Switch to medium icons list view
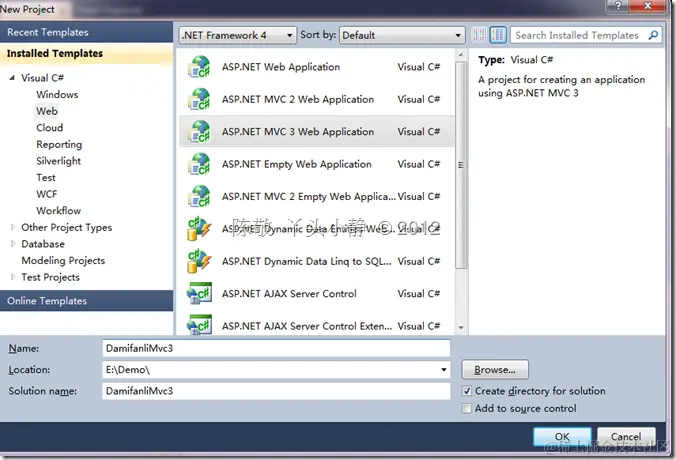Viewport: 676px width, 460px height. point(498,35)
